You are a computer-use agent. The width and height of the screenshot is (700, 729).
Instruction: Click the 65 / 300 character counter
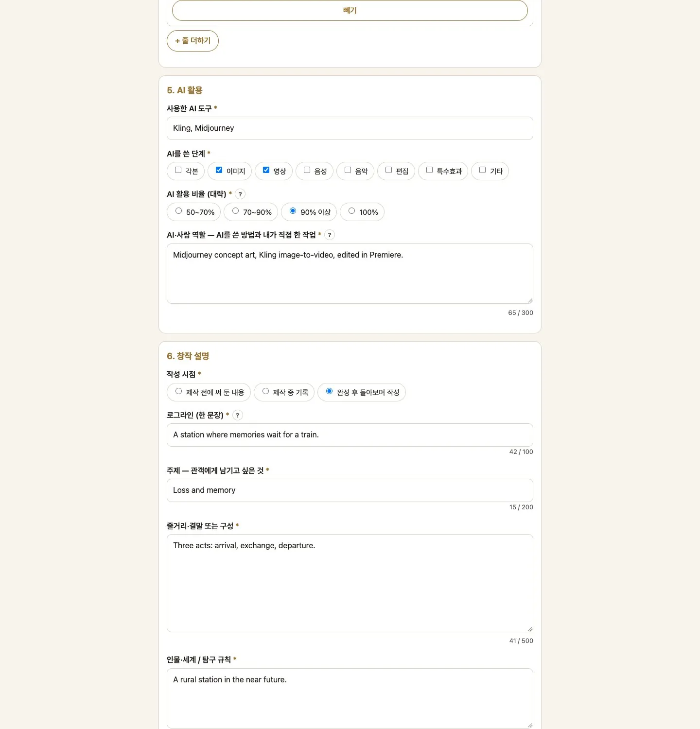(521, 313)
